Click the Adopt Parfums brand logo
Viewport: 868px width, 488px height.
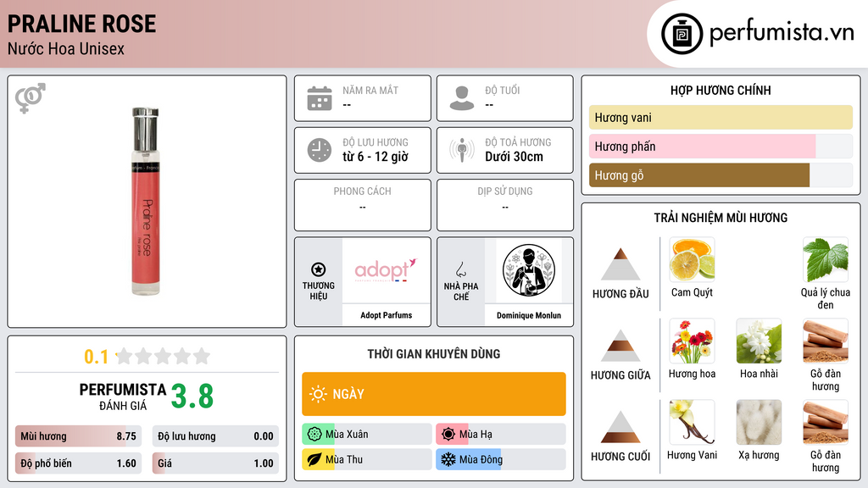pyautogui.click(x=386, y=270)
